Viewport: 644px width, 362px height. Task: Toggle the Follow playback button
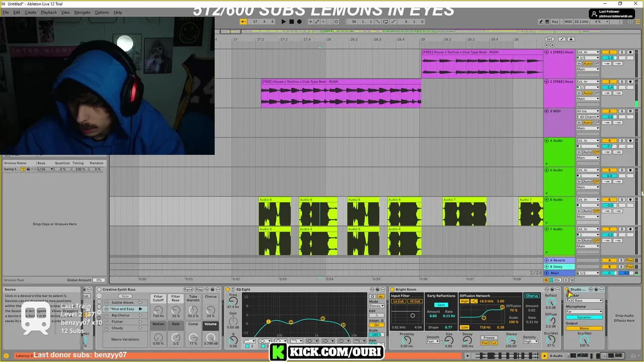pos(244,22)
